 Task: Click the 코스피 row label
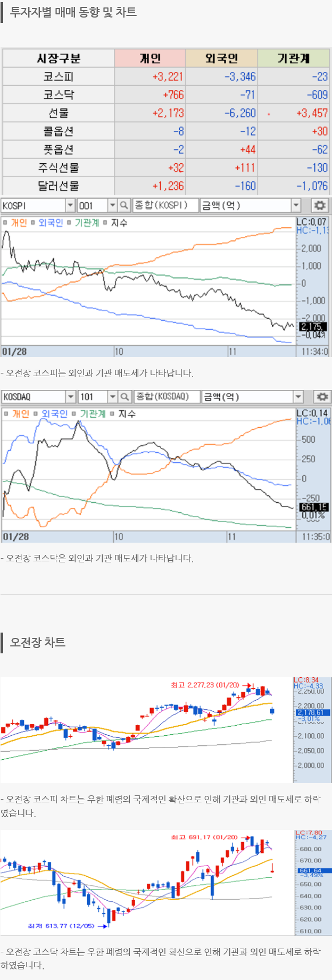tap(59, 77)
